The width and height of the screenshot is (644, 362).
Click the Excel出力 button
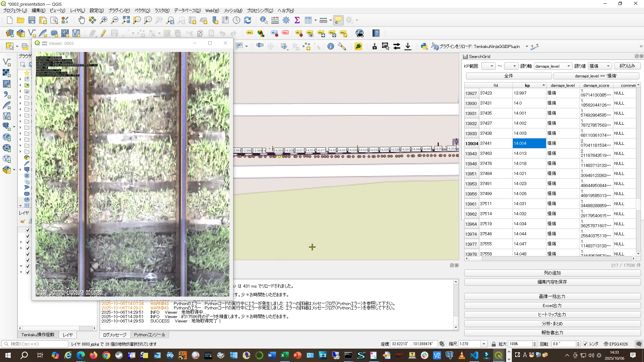[552, 305]
